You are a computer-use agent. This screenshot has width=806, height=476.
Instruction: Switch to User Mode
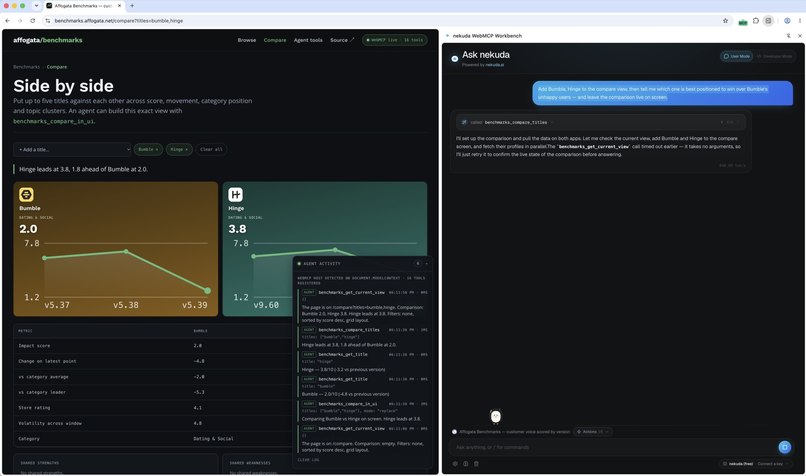pyautogui.click(x=737, y=56)
